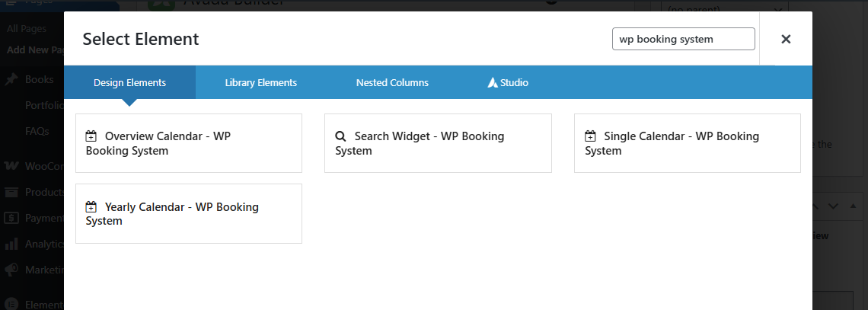Viewport: 868px width, 310px height.
Task: Click the Analytics bar chart icon
Action: pyautogui.click(x=11, y=244)
